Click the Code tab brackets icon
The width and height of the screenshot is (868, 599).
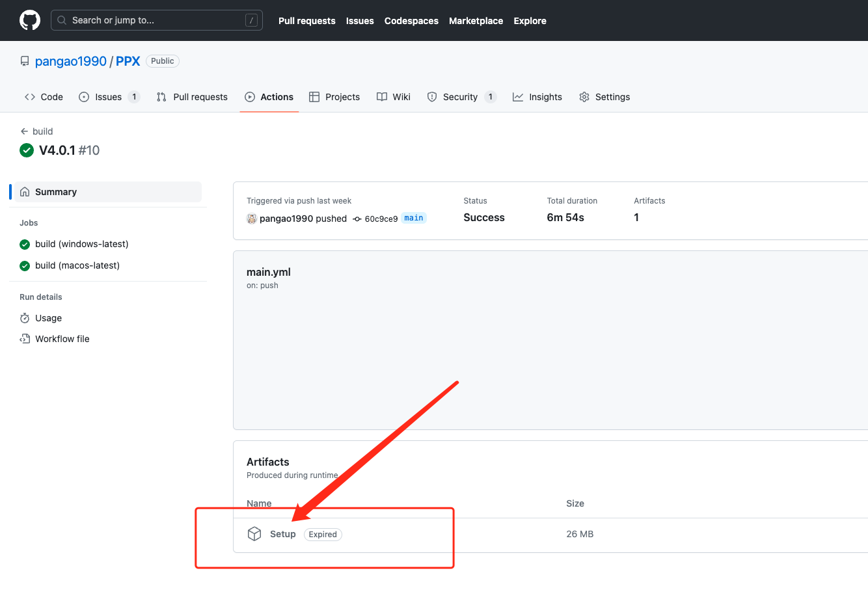tap(30, 97)
